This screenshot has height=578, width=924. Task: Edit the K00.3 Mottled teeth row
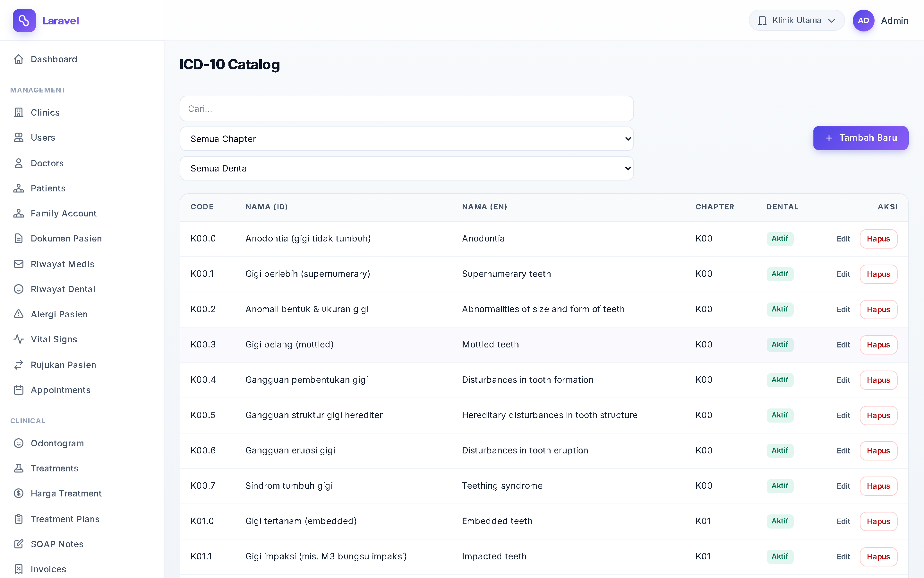[x=843, y=345]
